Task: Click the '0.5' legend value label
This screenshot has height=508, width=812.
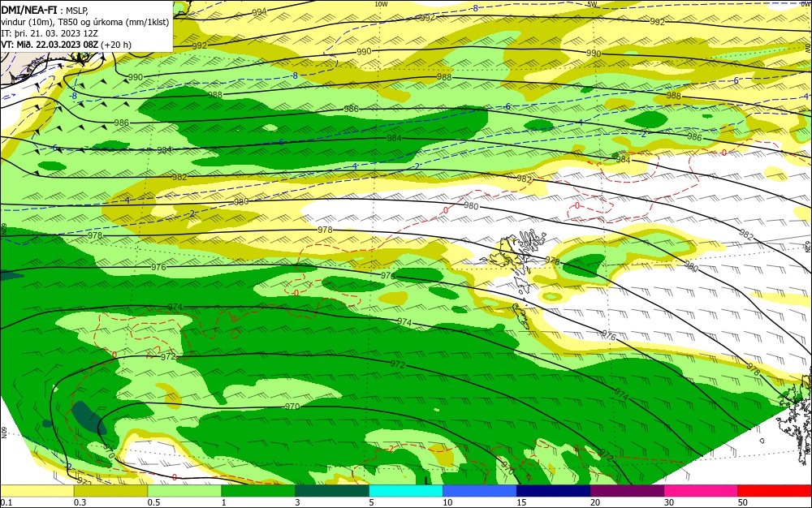Action: point(153,502)
